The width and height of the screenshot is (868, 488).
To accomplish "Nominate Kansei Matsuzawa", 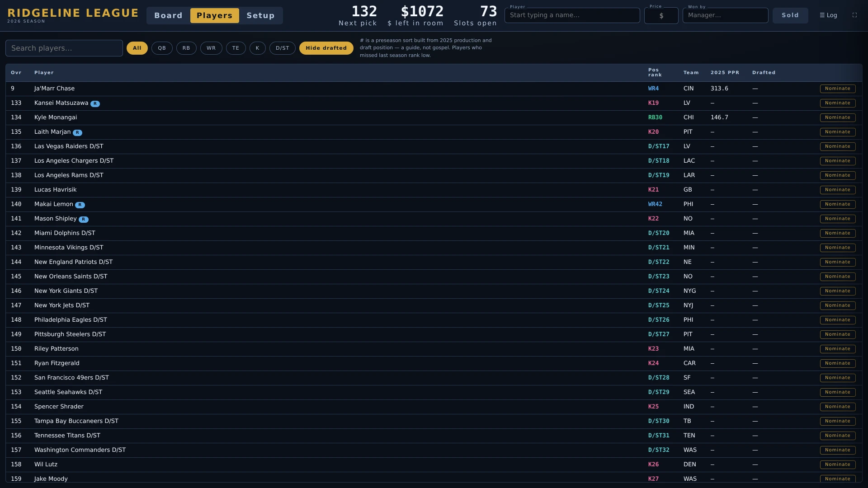I will click(837, 103).
